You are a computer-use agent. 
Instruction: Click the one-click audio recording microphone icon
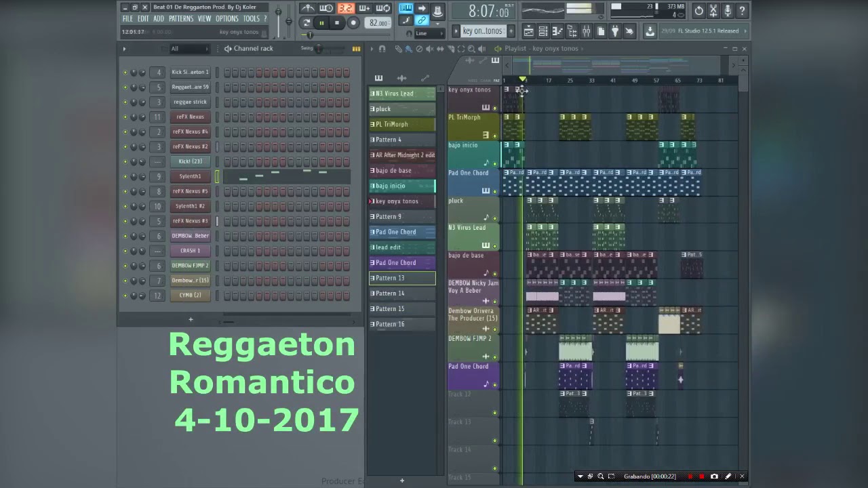tap(728, 11)
